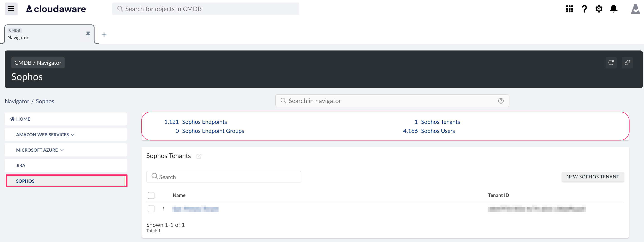Sort by the Name column header
The image size is (644, 242).
pos(179,195)
